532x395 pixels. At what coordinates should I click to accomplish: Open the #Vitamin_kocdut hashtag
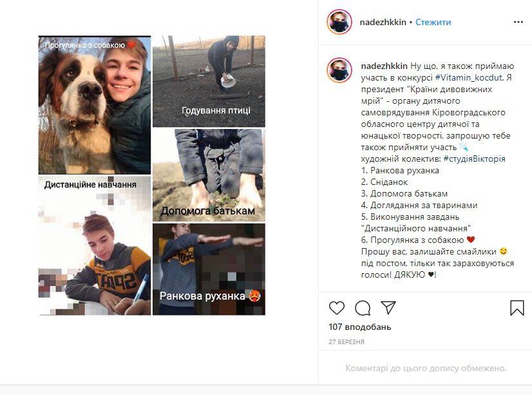(x=468, y=77)
